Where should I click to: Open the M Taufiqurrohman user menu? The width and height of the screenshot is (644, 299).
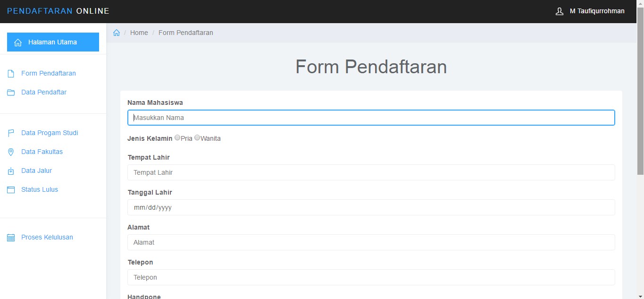pyautogui.click(x=597, y=11)
